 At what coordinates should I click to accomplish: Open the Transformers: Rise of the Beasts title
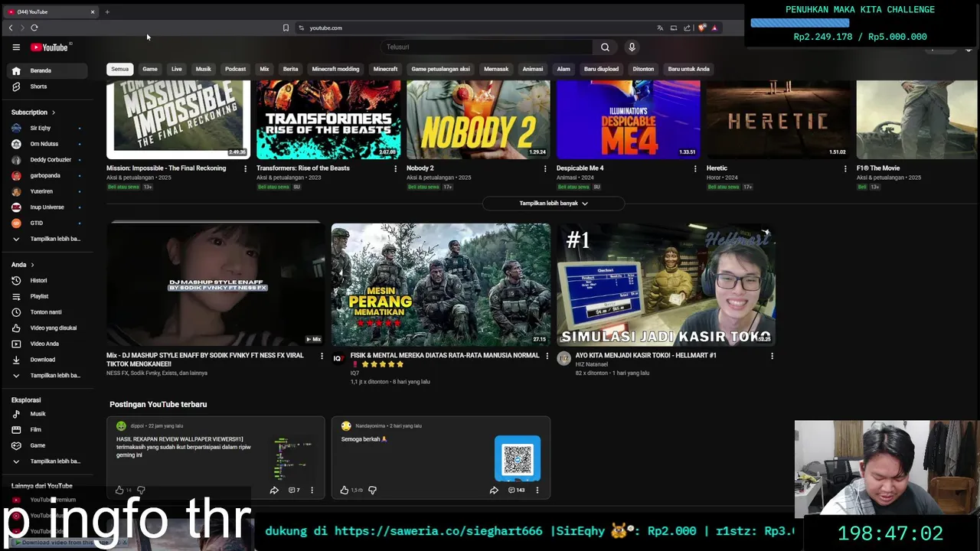pos(303,168)
